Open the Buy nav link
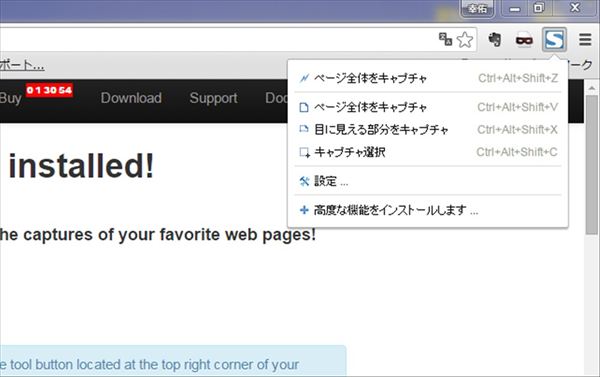The width and height of the screenshot is (600, 377). point(10,99)
